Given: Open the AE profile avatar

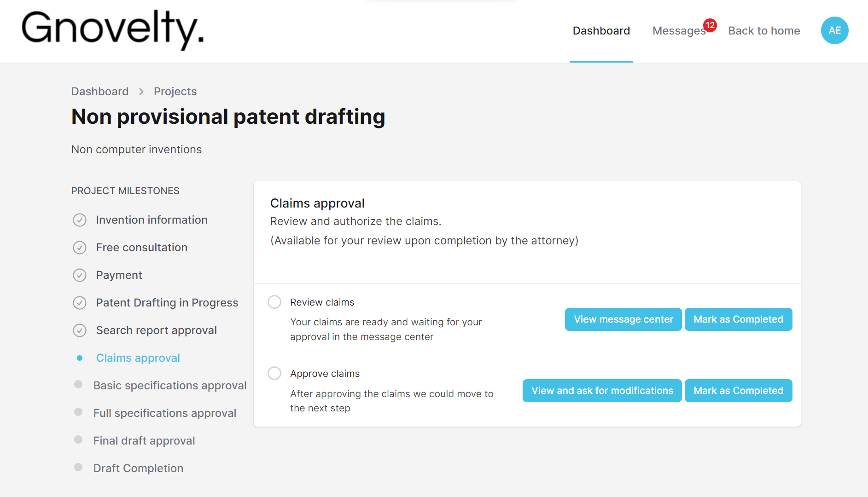Looking at the screenshot, I should click(834, 30).
